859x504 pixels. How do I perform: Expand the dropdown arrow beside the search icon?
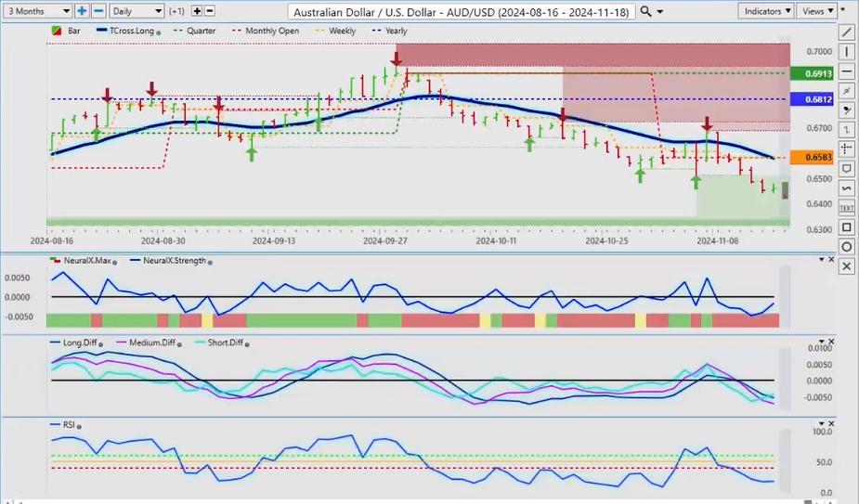click(x=660, y=11)
